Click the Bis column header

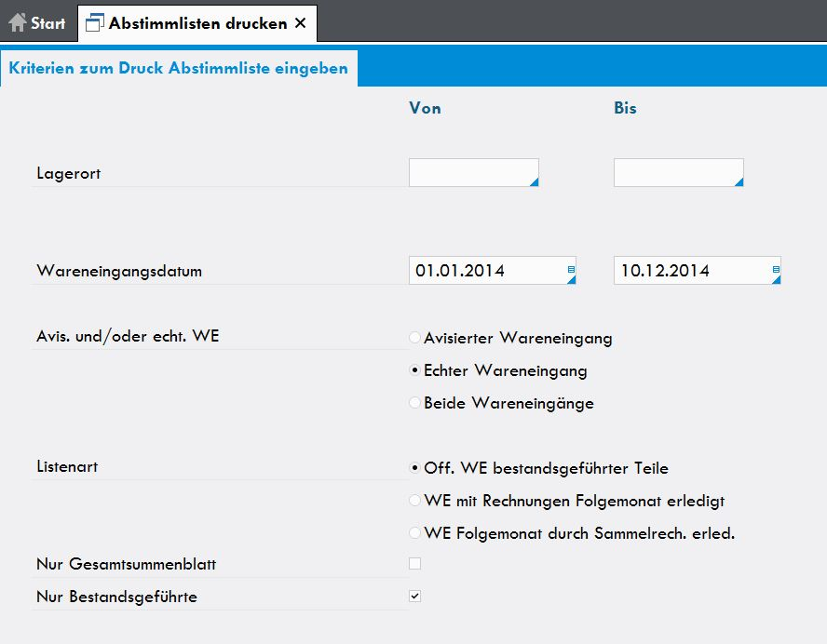(625, 108)
